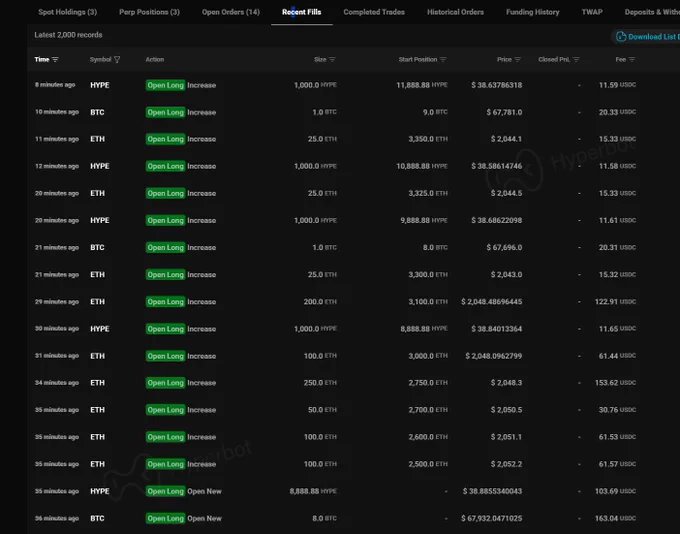This screenshot has height=534, width=680.
Task: Open the Spot Holdings (3) tab
Action: click(x=68, y=12)
